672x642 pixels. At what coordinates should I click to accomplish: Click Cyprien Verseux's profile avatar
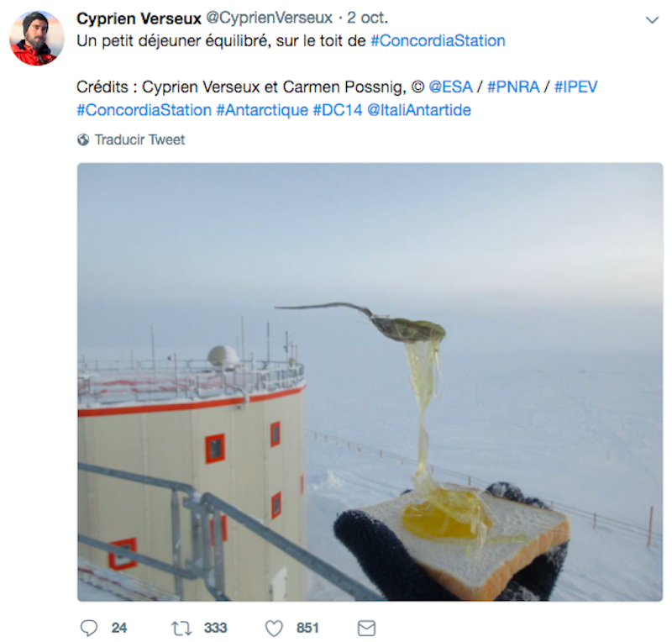click(x=37, y=39)
